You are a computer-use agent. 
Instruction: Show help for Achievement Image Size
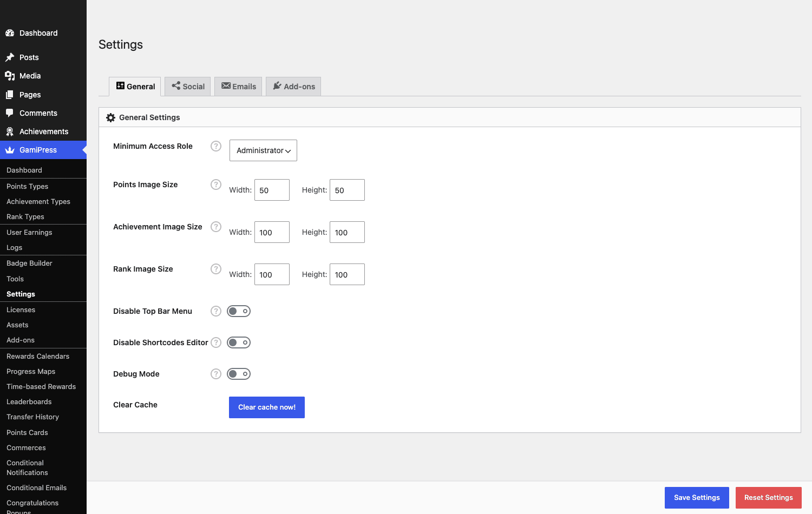click(x=216, y=227)
